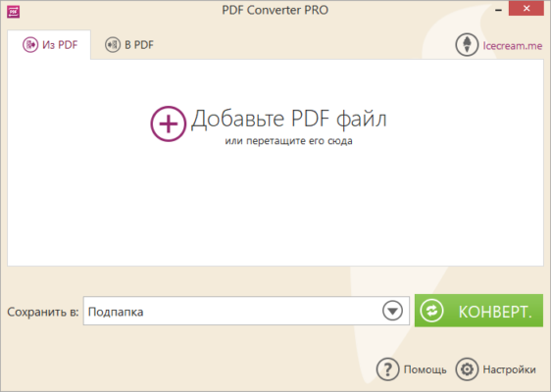
Task: Open 'Настройки' settings link
Action: [x=509, y=369]
